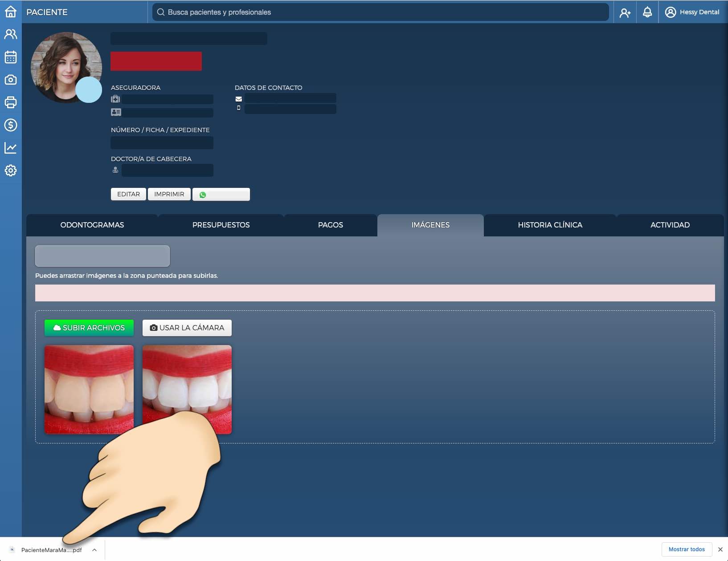Open the Statistics chart sidebar icon
The width and height of the screenshot is (728, 561).
(x=11, y=148)
